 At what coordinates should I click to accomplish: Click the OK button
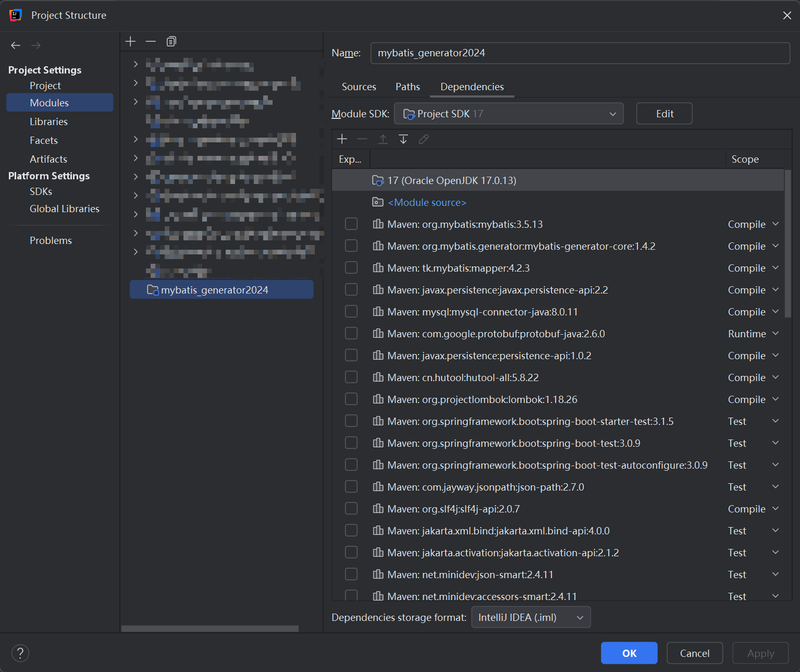pyautogui.click(x=629, y=653)
